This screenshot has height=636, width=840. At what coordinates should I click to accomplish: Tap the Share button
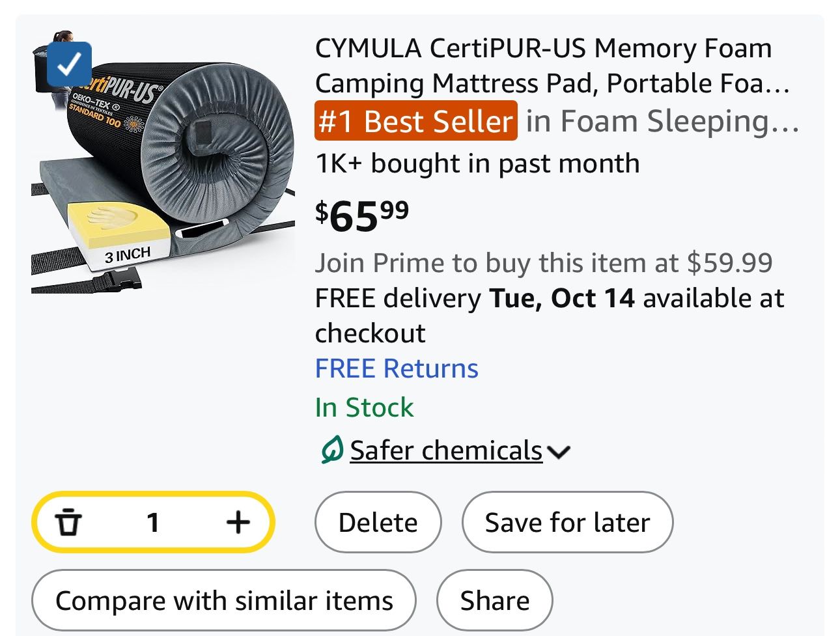[x=494, y=600]
